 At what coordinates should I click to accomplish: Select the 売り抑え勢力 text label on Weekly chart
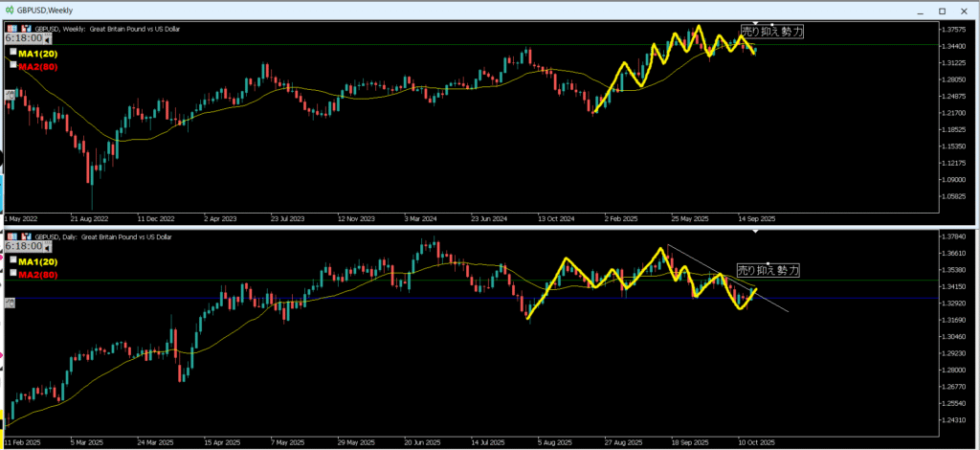(x=771, y=32)
